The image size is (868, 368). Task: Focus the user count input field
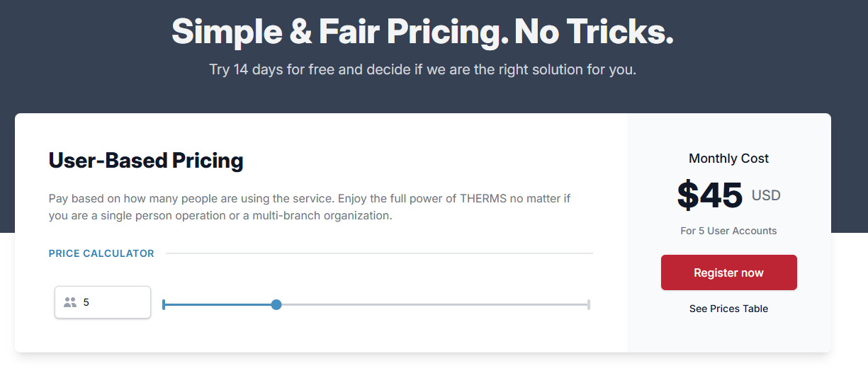click(x=113, y=302)
